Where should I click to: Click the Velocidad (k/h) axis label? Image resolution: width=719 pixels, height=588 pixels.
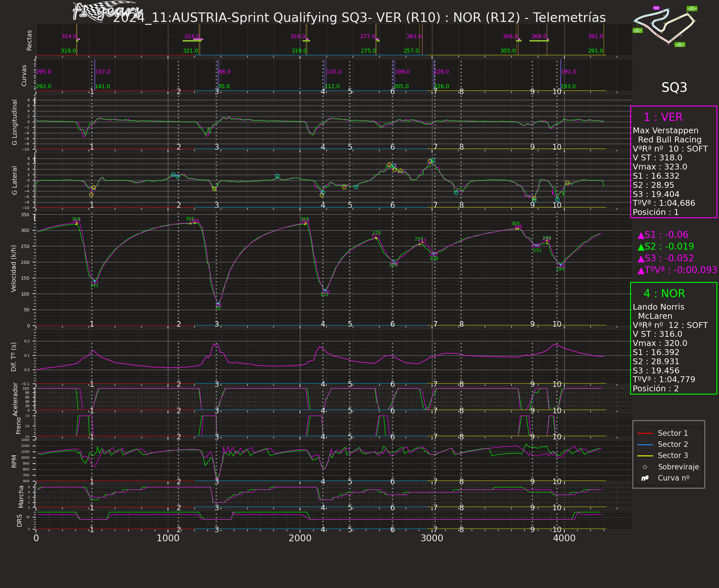13,268
